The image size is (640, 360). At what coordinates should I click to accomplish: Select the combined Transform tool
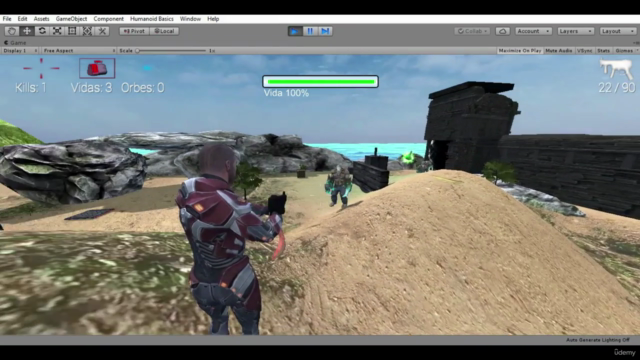pos(87,31)
